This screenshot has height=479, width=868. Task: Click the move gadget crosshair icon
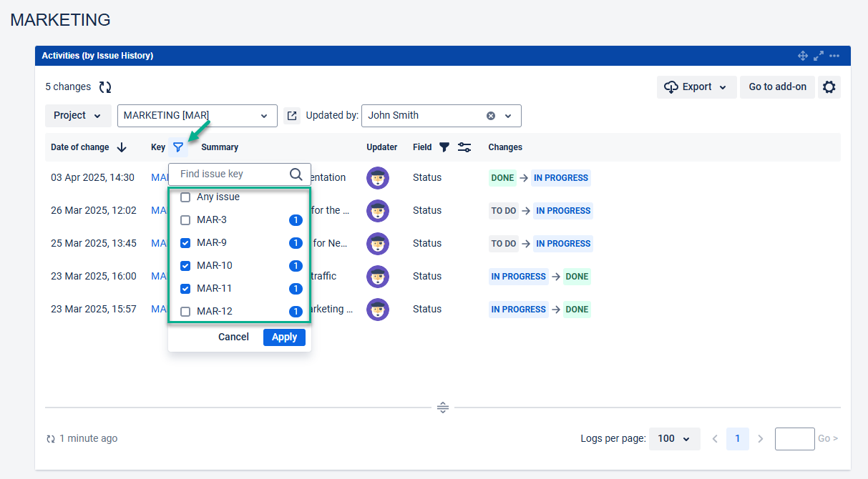point(803,56)
